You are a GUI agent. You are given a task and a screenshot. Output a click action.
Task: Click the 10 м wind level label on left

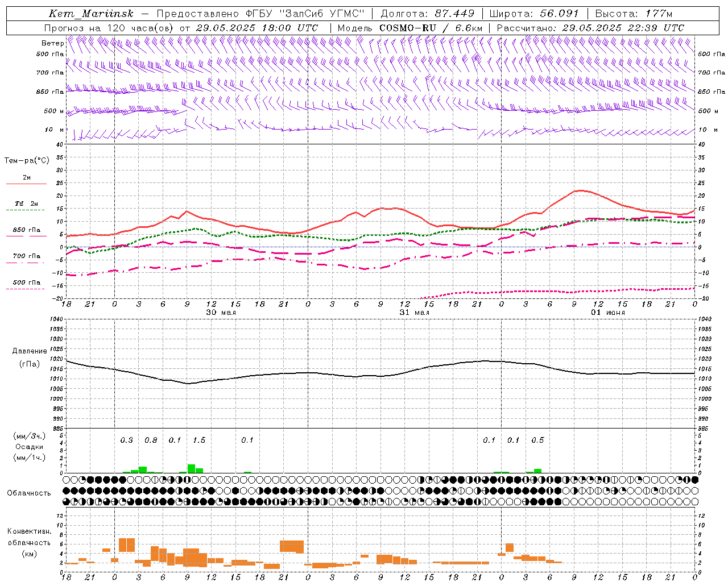[x=53, y=130]
